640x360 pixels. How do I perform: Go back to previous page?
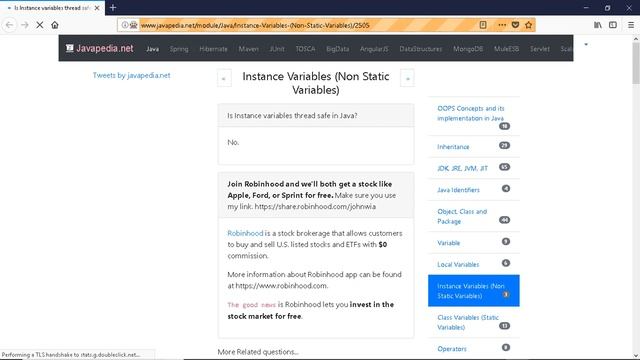(x=9, y=25)
